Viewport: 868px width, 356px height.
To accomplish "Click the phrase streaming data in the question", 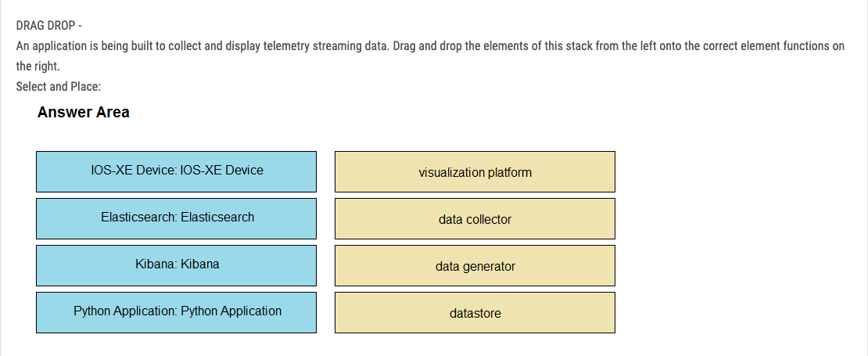I will click(351, 46).
